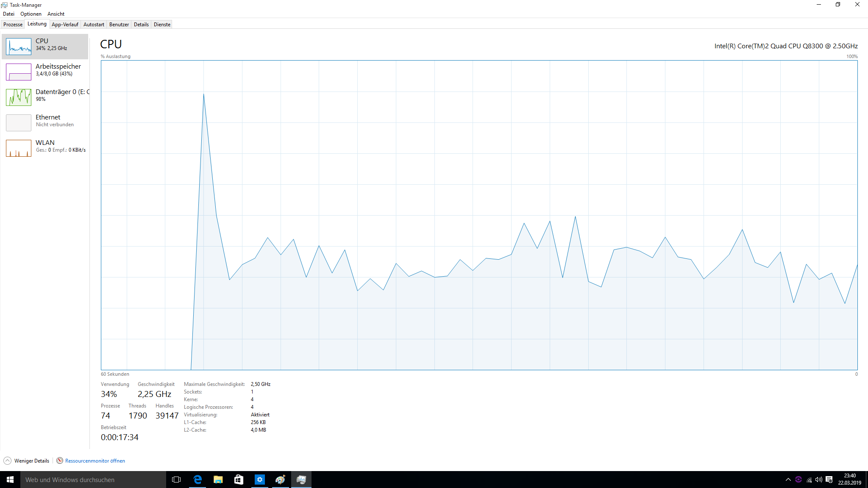Click the Task View taskbar icon
This screenshot has height=488, width=868.
pyautogui.click(x=176, y=480)
